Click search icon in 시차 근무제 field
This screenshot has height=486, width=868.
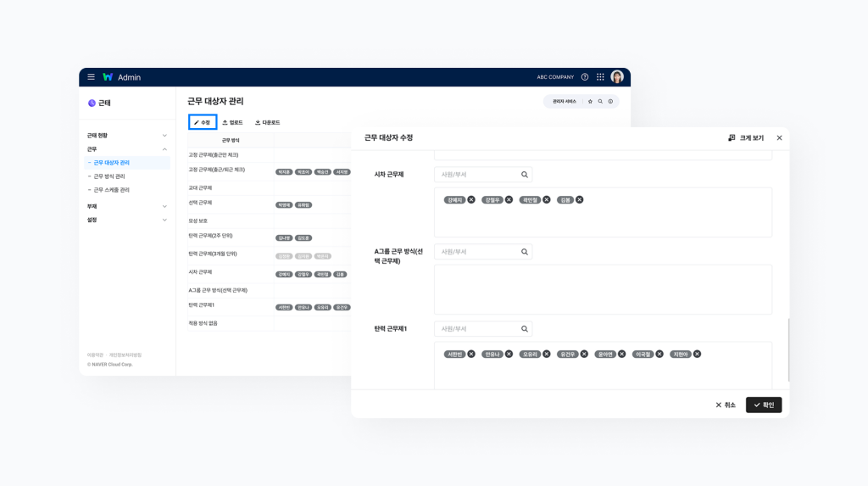(525, 175)
